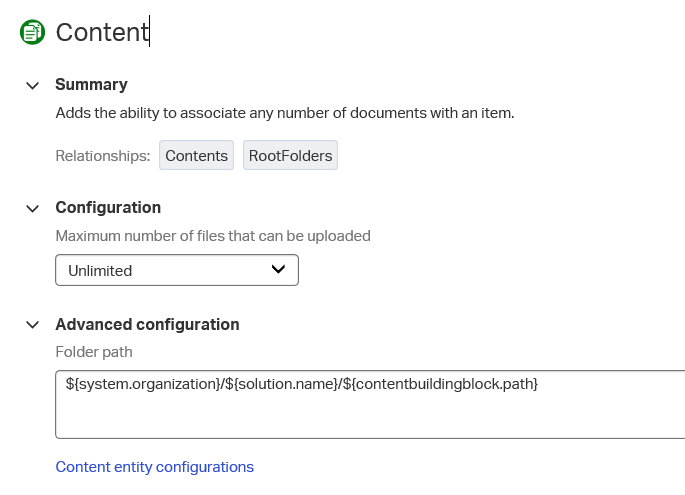The width and height of the screenshot is (685, 495).
Task: Click the Summary description sentence
Action: point(284,113)
